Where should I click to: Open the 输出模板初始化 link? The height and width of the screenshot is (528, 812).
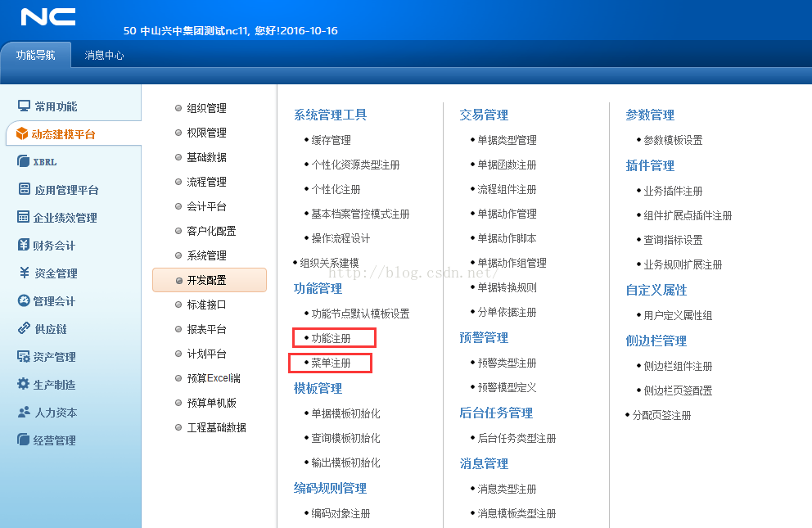[x=345, y=463]
